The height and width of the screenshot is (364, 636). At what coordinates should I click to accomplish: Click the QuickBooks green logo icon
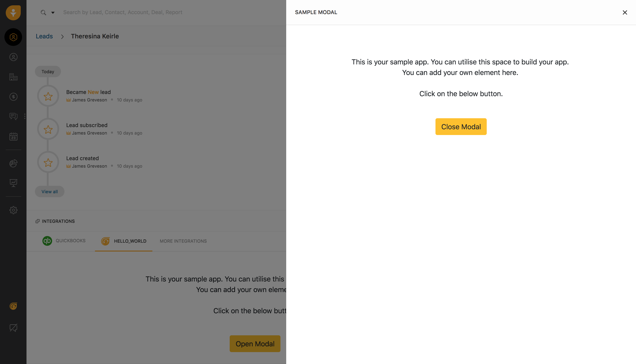tap(47, 241)
